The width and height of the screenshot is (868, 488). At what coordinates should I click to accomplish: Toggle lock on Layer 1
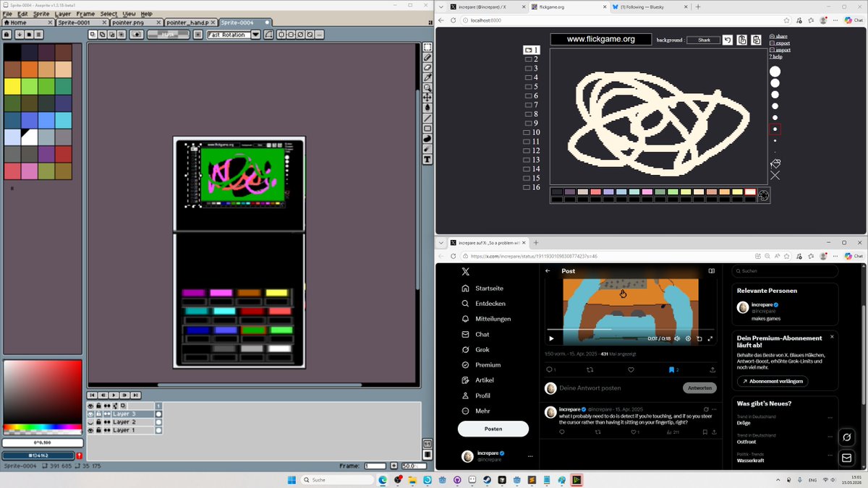[x=98, y=430]
